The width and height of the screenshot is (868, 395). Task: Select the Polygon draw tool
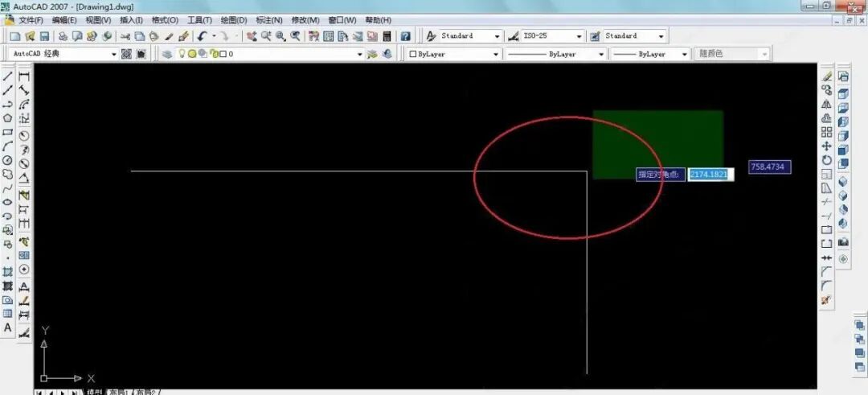tap(8, 118)
